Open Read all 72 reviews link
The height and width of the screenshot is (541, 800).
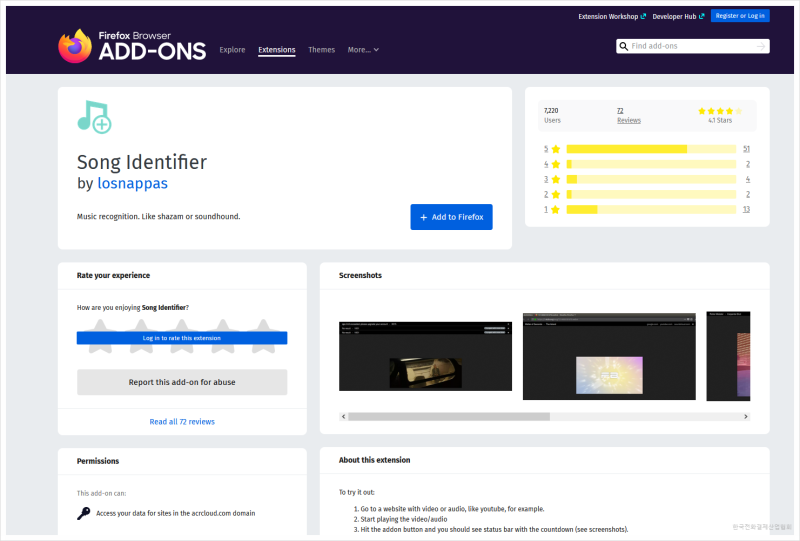182,422
